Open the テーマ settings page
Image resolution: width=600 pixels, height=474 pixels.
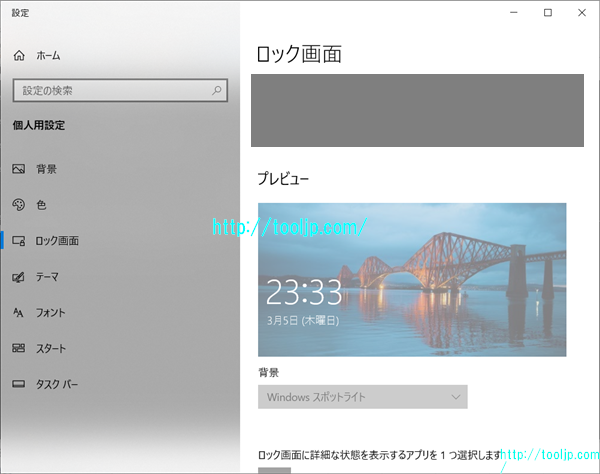[47, 277]
